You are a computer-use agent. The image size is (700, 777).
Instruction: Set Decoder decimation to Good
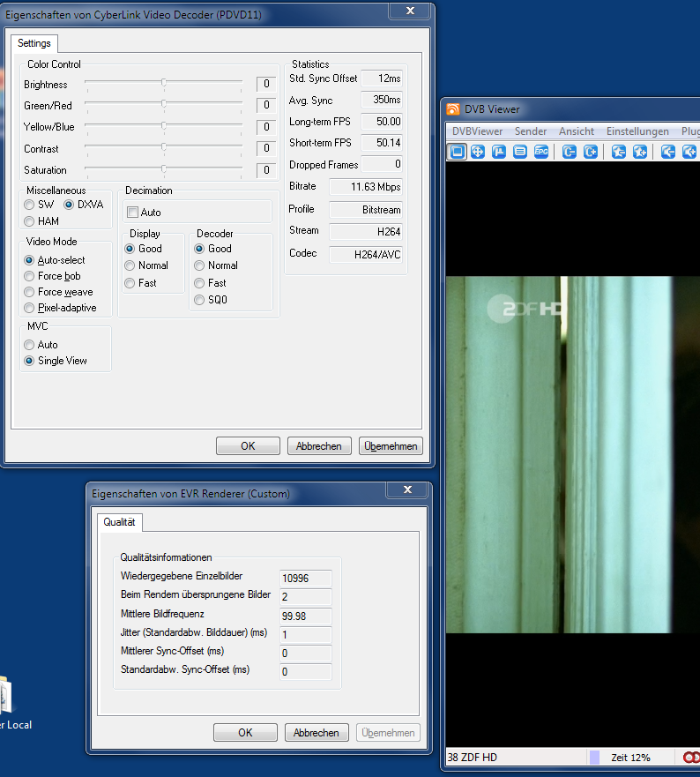pos(199,249)
